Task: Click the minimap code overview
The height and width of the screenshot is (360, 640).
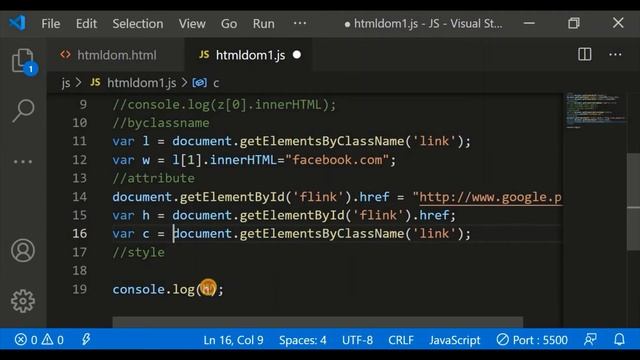Action: coord(595,110)
